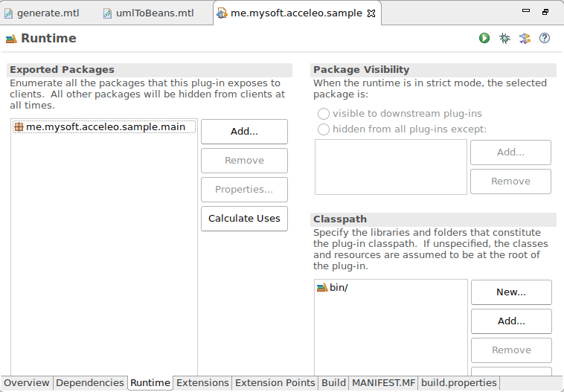The height and width of the screenshot is (392, 564).
Task: Open the Help question mark icon
Action: point(545,38)
